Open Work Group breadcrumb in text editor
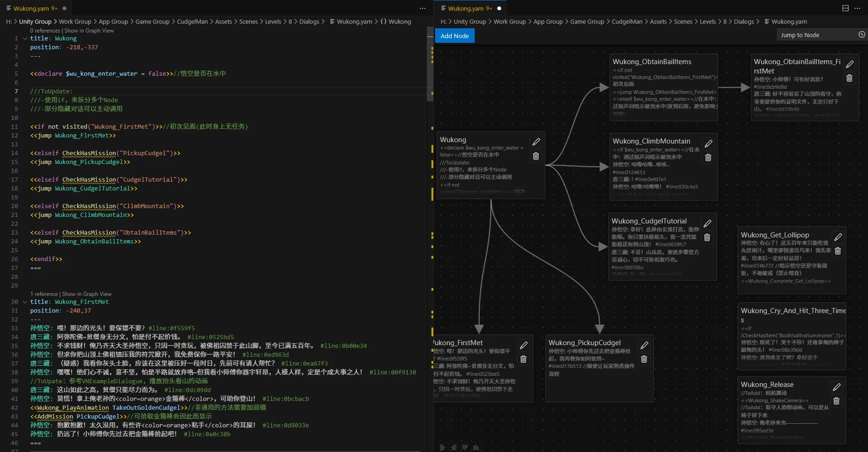 click(75, 21)
